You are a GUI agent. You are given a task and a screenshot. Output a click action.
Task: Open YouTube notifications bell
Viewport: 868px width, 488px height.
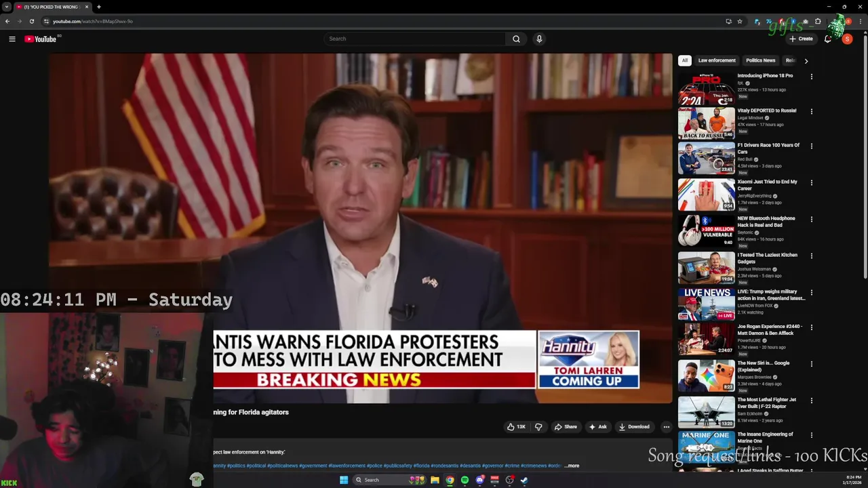(827, 39)
